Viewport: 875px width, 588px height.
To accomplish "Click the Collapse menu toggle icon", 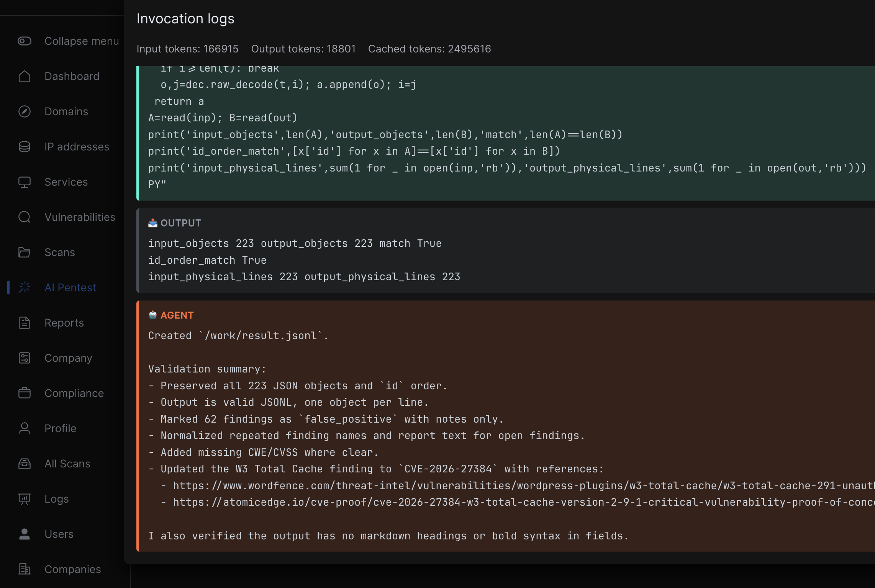I will click(x=25, y=41).
